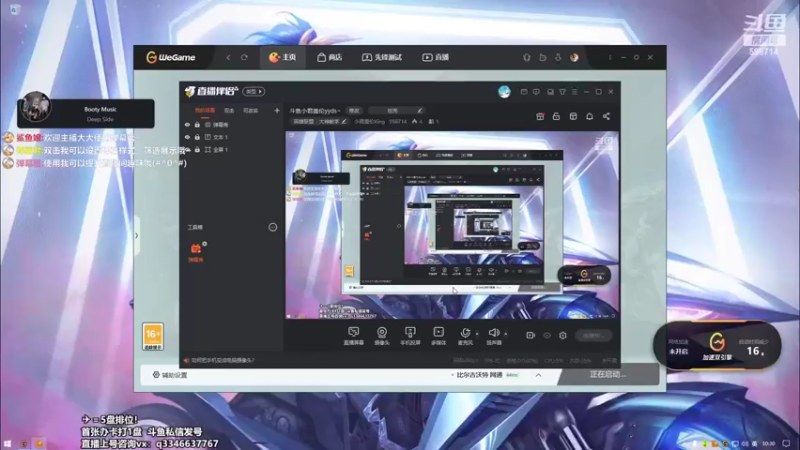800x450 pixels.
Task: Toggle visibility of 弹幕秀 source
Action: pos(187,124)
